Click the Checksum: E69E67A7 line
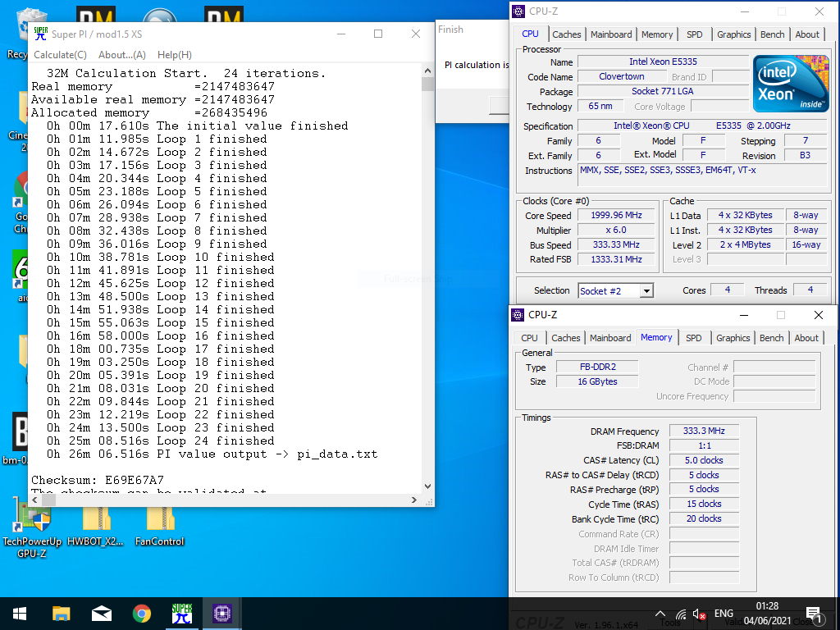The image size is (840, 630). tap(98, 480)
